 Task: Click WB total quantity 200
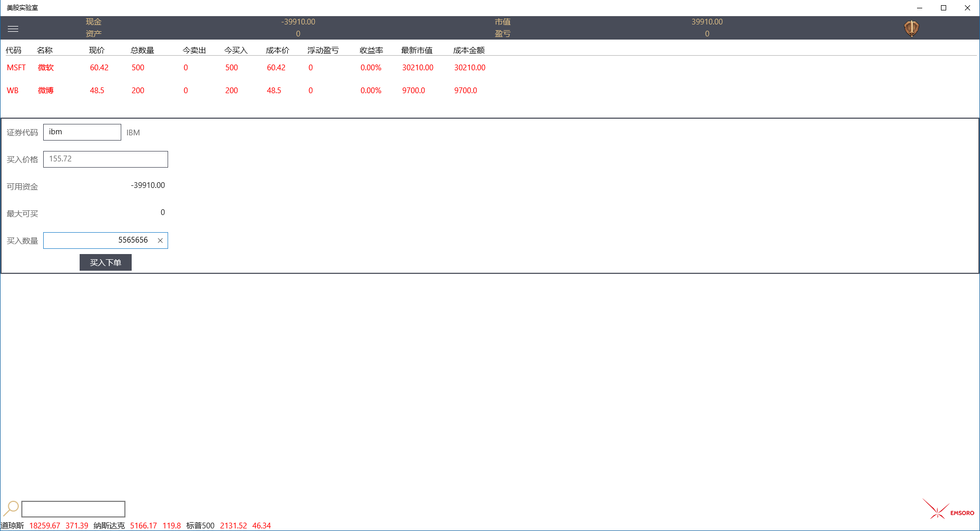[138, 91]
